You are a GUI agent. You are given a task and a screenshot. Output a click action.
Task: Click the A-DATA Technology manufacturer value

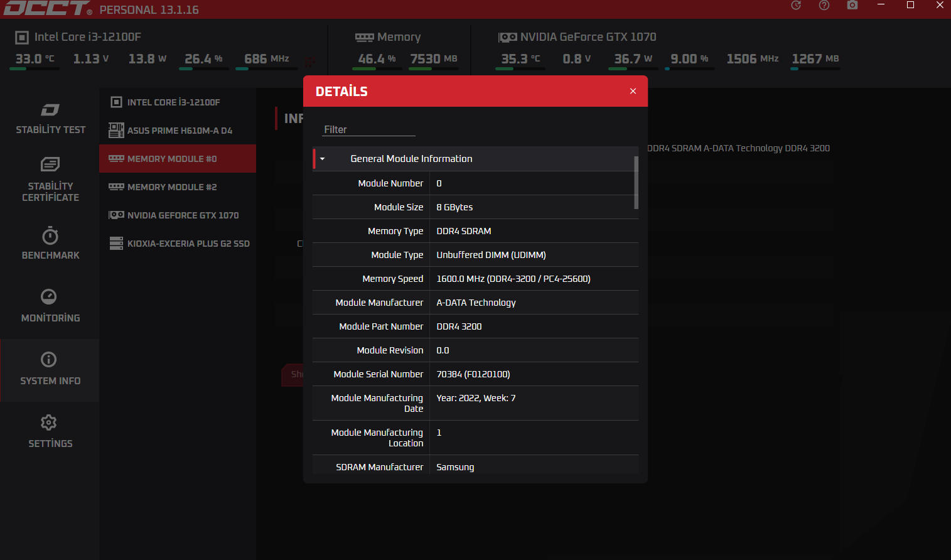click(476, 303)
